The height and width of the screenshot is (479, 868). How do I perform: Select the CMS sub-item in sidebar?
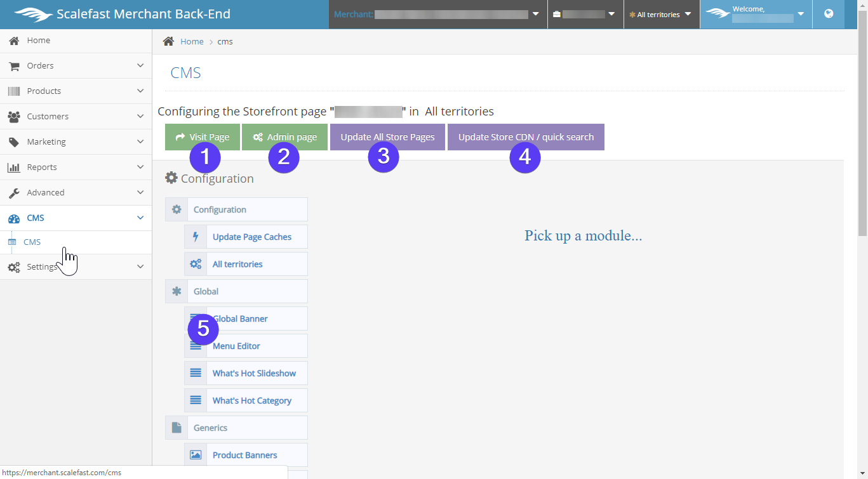[x=32, y=242]
